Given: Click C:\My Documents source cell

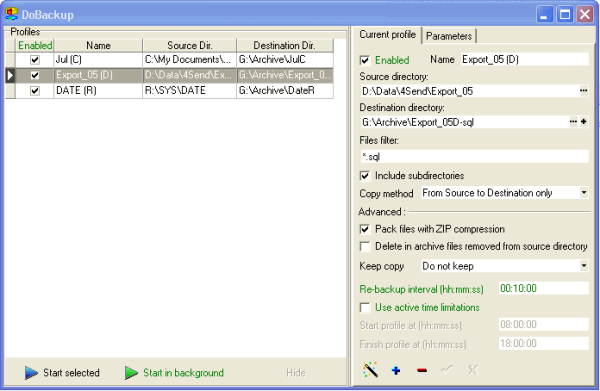Looking at the screenshot, I should 189,60.
